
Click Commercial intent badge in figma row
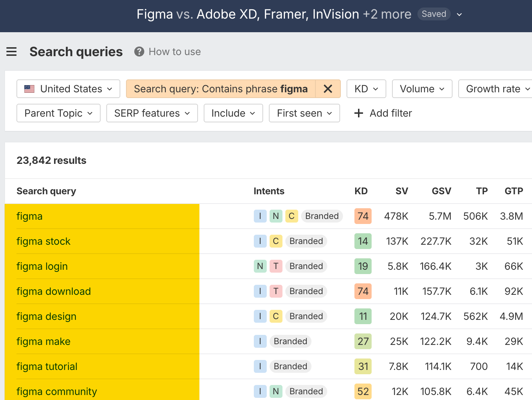point(291,216)
